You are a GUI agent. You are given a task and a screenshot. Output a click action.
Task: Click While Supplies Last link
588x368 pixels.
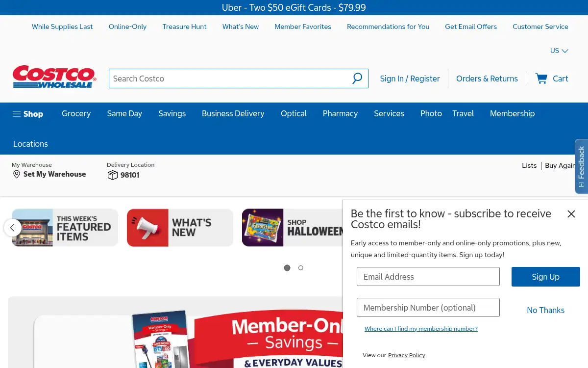click(62, 26)
